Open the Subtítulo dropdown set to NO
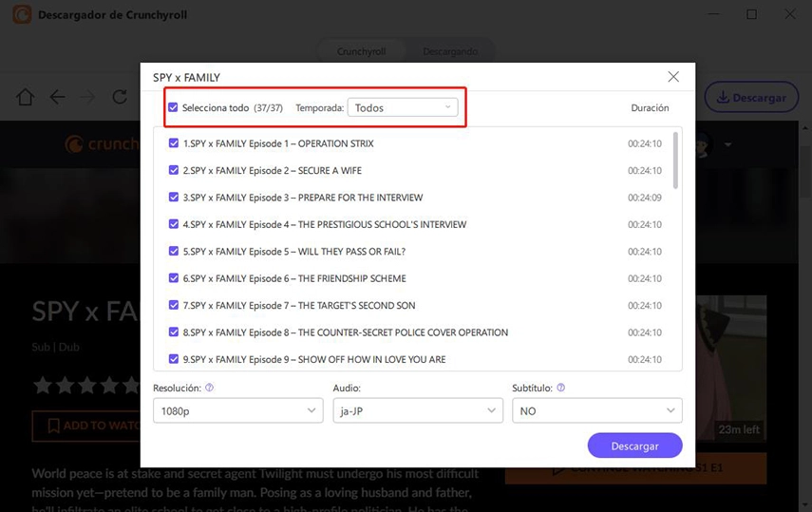The height and width of the screenshot is (512, 812). 597,410
